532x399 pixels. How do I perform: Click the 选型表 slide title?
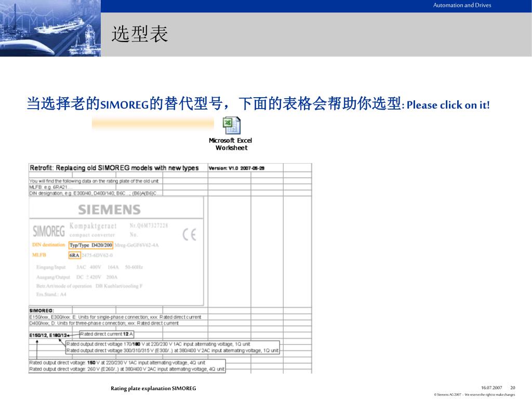point(140,34)
